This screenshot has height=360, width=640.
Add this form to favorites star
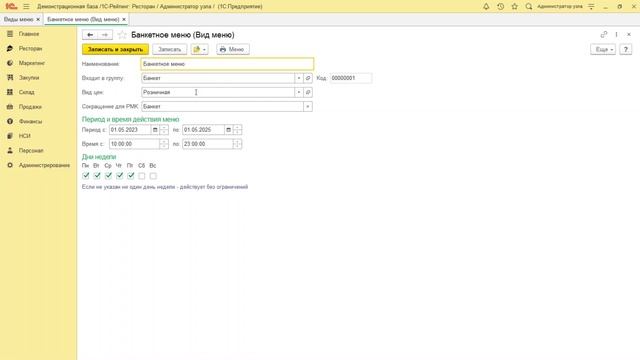122,35
